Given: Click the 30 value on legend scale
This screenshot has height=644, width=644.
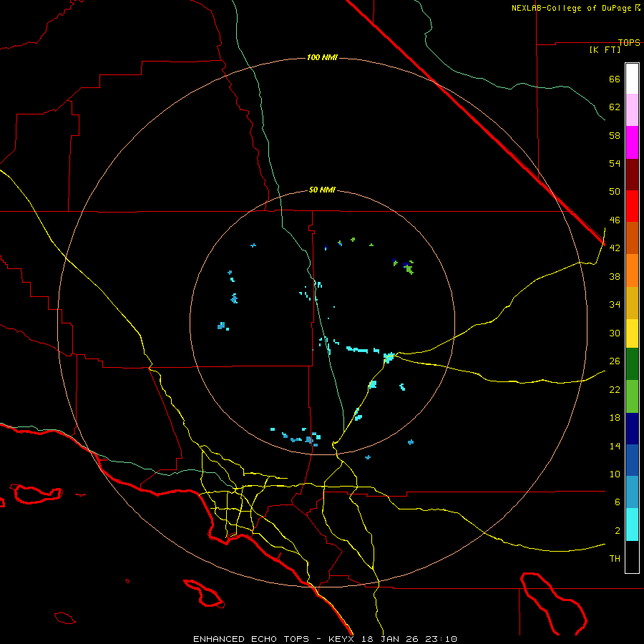Looking at the screenshot, I should point(614,333).
